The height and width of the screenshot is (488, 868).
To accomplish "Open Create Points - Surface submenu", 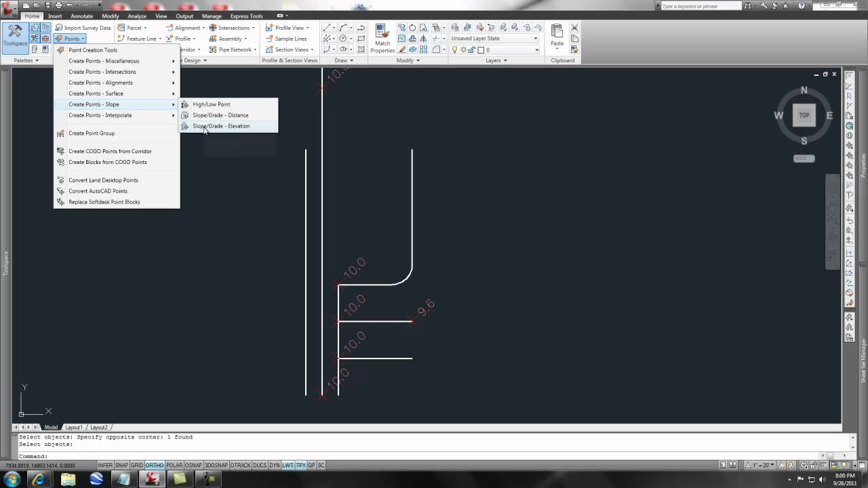I will tap(117, 94).
